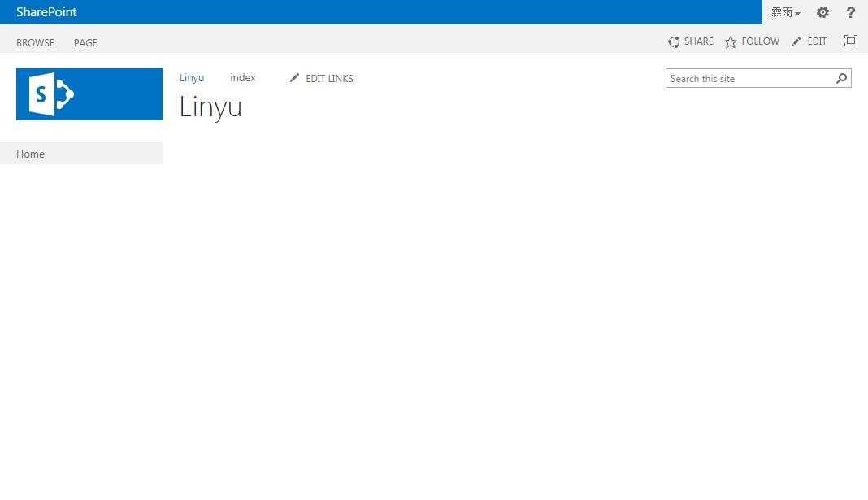This screenshot has height=500, width=868.
Task: Switch to the BROWSE ribbon tab
Action: (x=35, y=42)
